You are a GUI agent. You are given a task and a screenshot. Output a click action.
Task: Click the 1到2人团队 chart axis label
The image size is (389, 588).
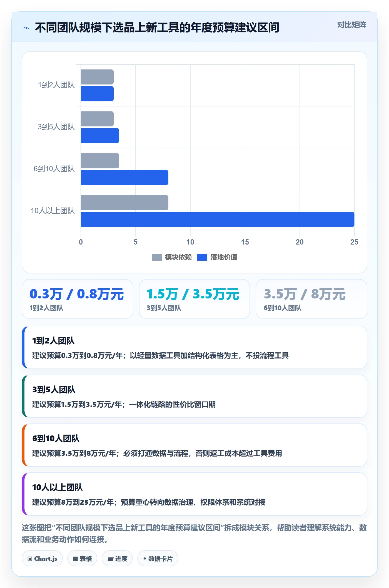coord(56,85)
